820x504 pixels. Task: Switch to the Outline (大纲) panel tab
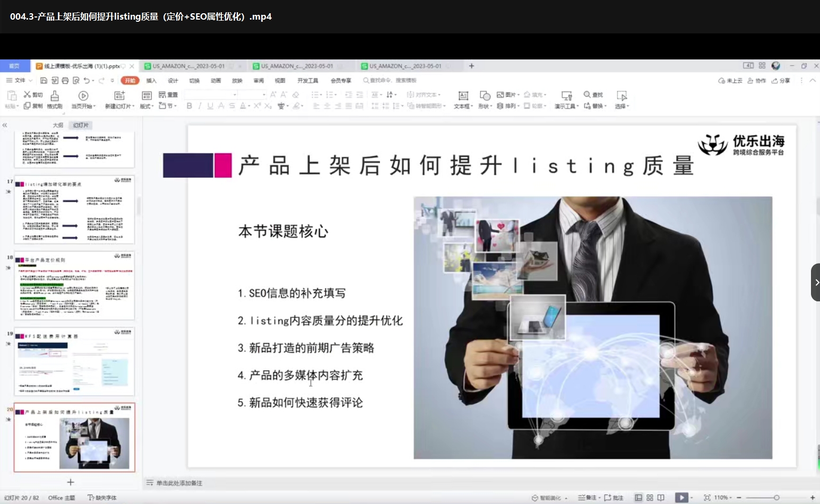[x=58, y=125]
